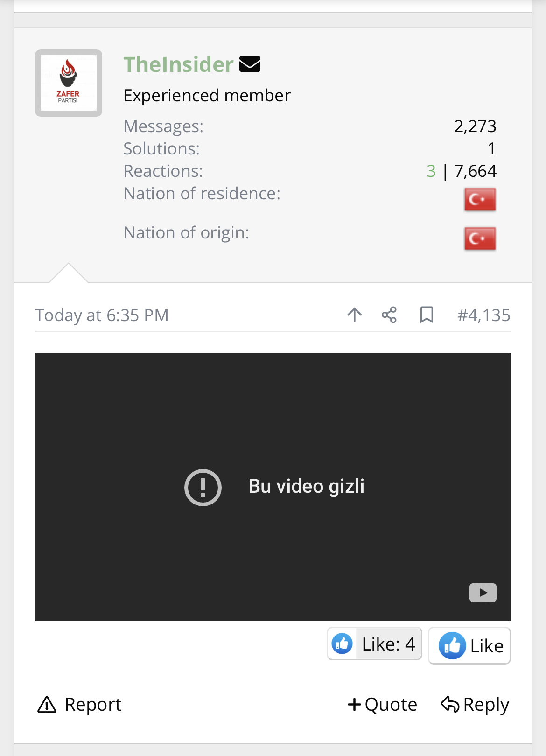Share this post via share icon

pos(389,315)
